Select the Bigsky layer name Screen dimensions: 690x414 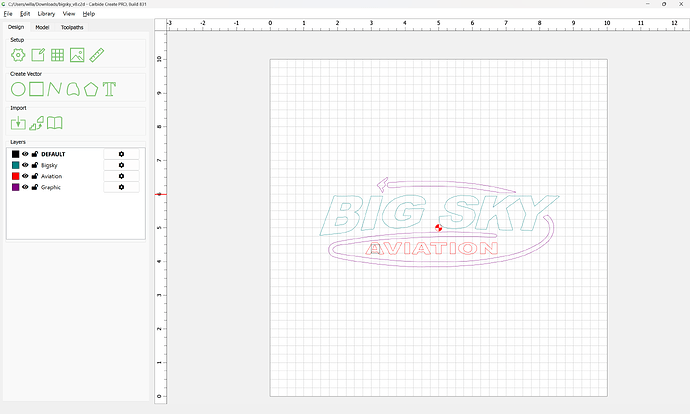[x=49, y=165]
